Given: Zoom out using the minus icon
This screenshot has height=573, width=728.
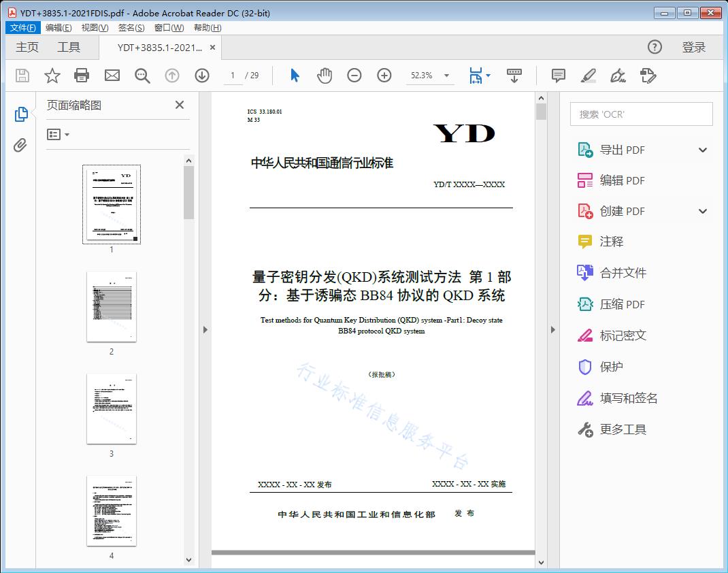Looking at the screenshot, I should (354, 76).
